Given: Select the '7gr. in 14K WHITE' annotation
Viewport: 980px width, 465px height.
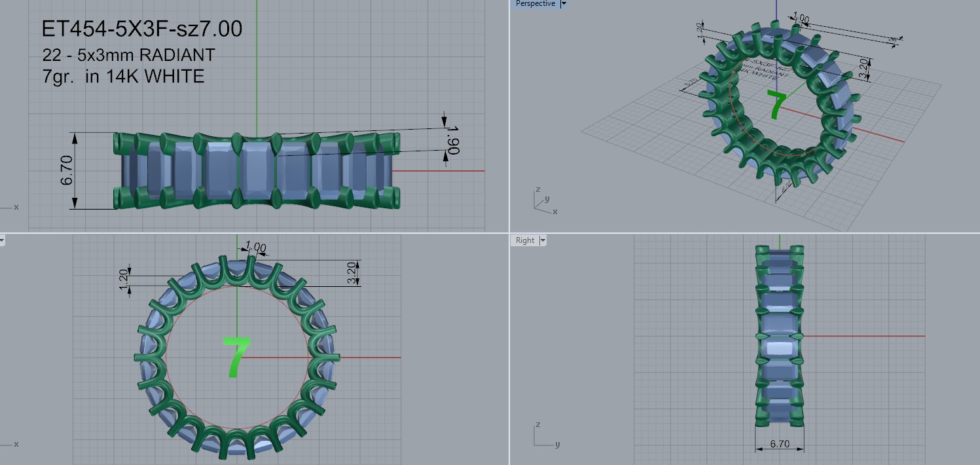Looking at the screenshot, I should 123,76.
